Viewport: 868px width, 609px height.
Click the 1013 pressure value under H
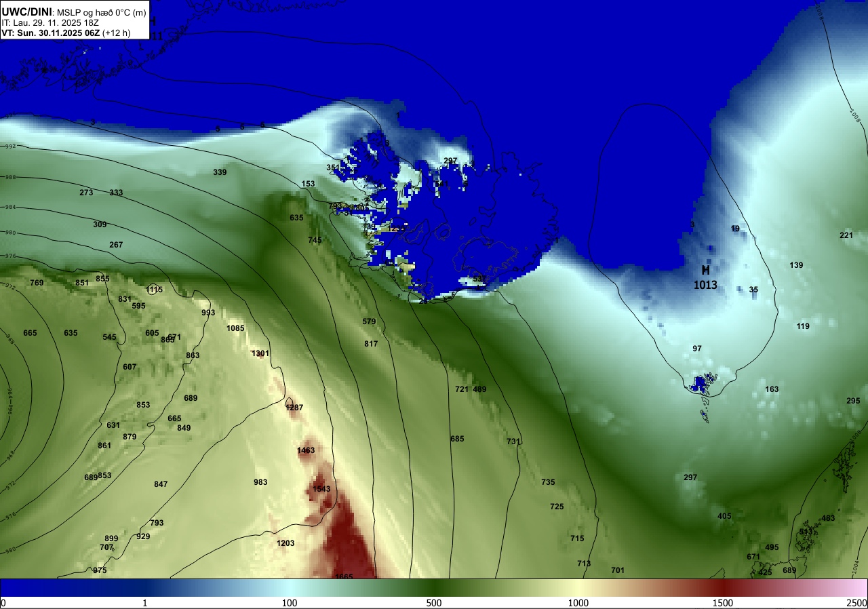705,286
